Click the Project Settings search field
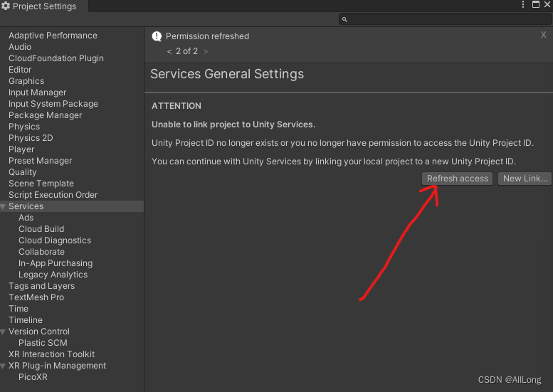 pyautogui.click(x=446, y=19)
